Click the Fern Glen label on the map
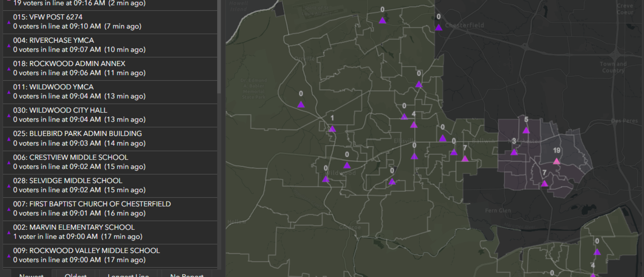 498,211
